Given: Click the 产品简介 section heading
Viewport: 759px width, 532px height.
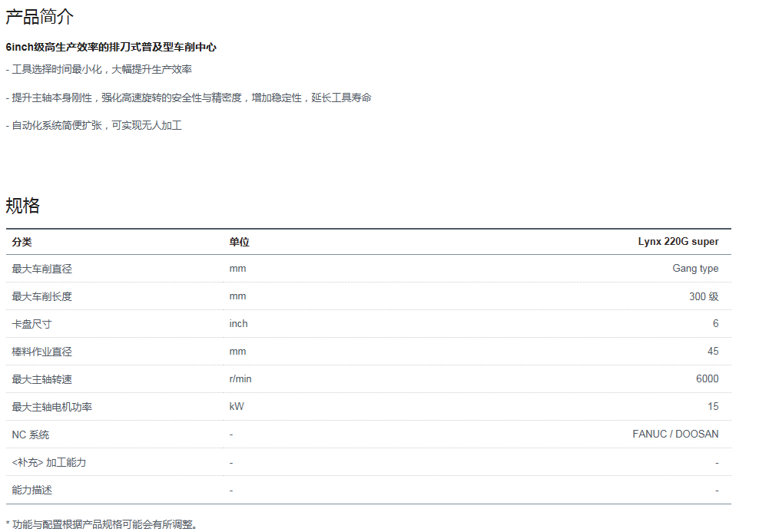Looking at the screenshot, I should point(39,17).
